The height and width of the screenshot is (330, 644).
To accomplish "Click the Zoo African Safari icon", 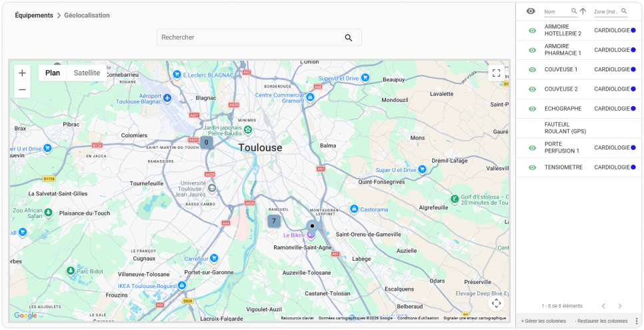I will coord(49,213).
